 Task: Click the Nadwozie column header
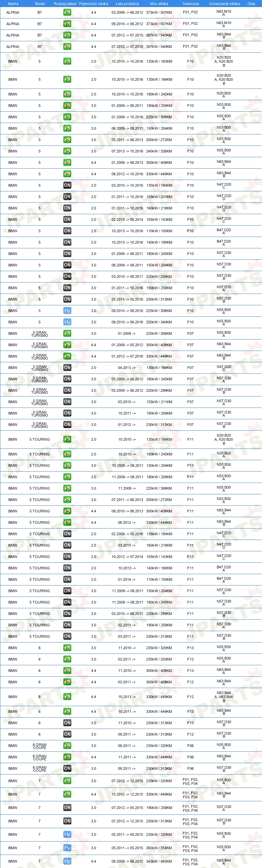[191, 4]
